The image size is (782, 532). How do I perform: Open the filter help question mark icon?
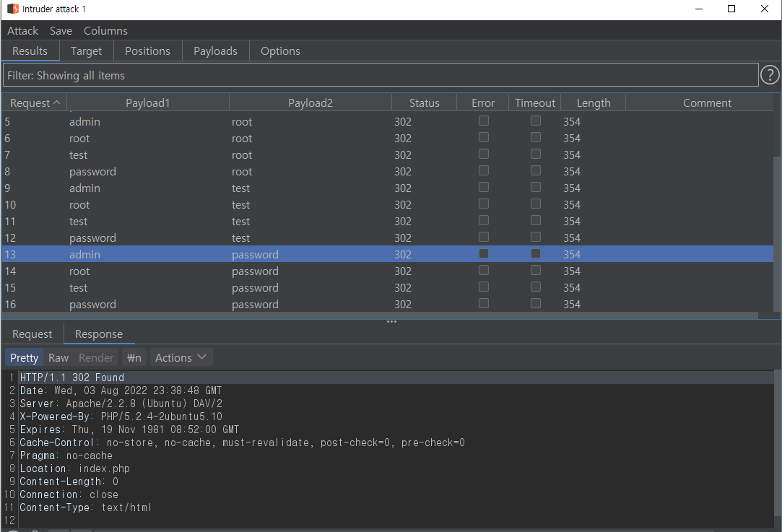pyautogui.click(x=770, y=75)
